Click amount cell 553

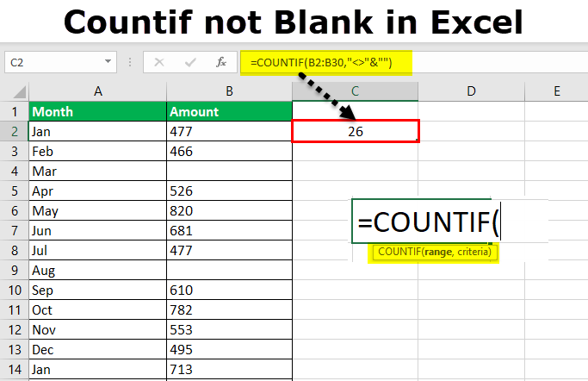coord(230,330)
